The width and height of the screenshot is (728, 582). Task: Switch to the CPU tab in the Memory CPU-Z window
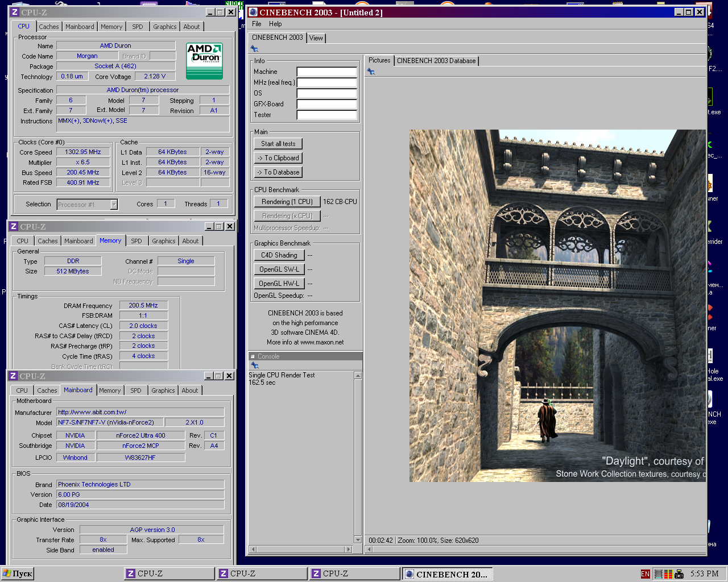(x=23, y=241)
